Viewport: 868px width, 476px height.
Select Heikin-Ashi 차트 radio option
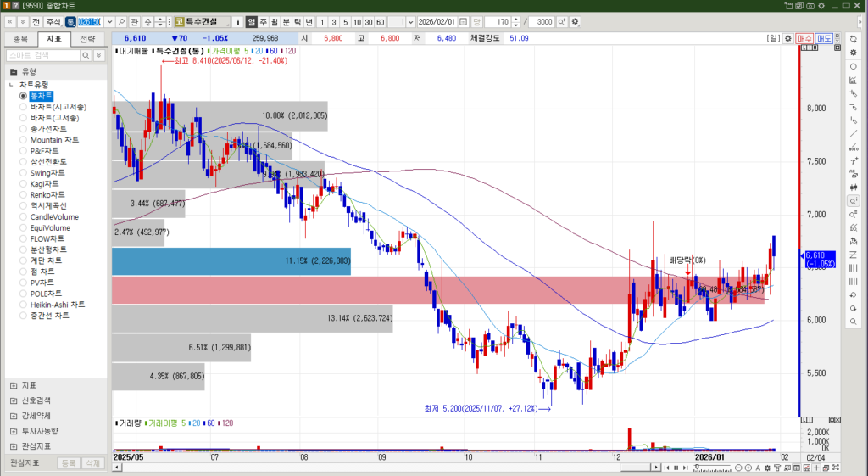(x=57, y=304)
